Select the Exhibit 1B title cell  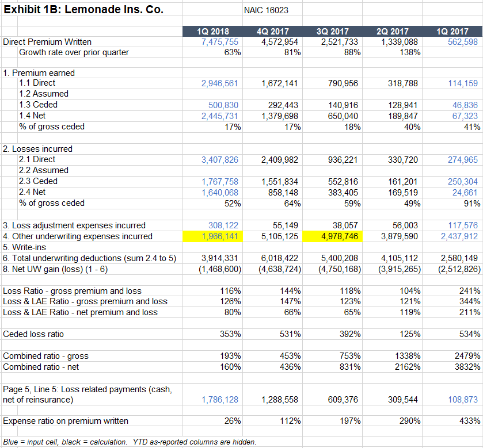[83, 10]
